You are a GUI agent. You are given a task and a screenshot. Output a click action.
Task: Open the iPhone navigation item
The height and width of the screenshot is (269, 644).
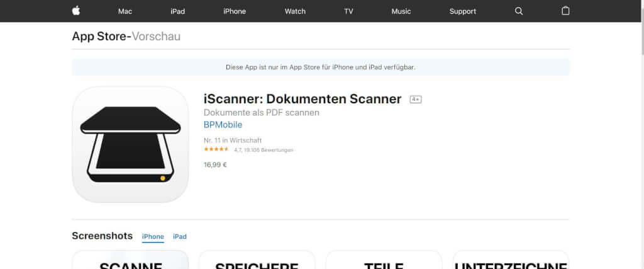pos(235,11)
